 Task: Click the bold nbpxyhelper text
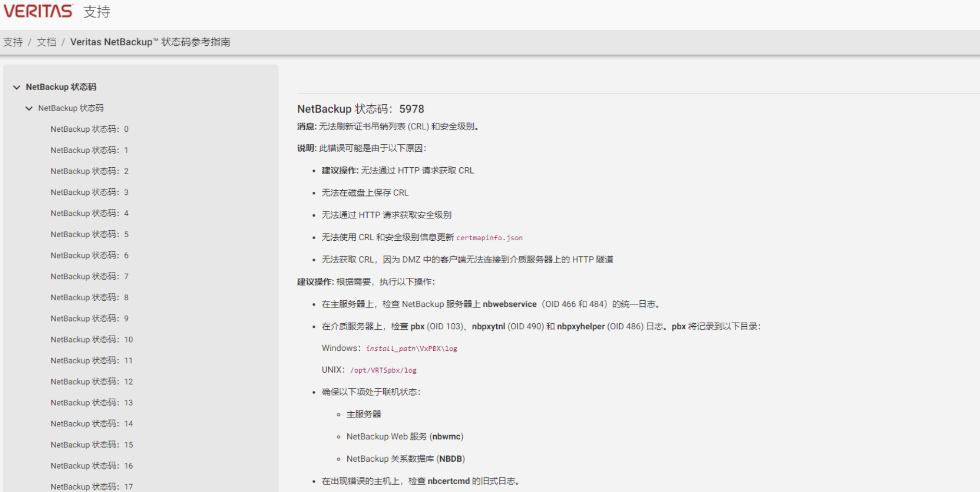[581, 327]
